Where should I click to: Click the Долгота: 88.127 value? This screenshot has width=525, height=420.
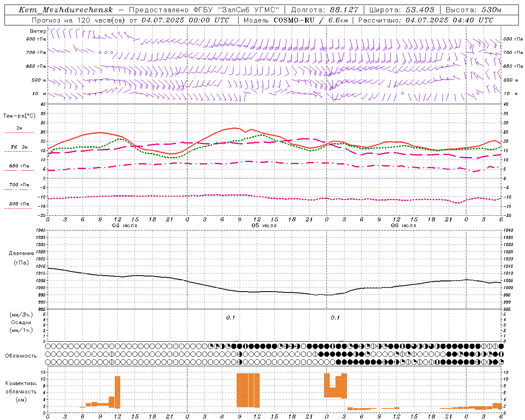pos(324,10)
